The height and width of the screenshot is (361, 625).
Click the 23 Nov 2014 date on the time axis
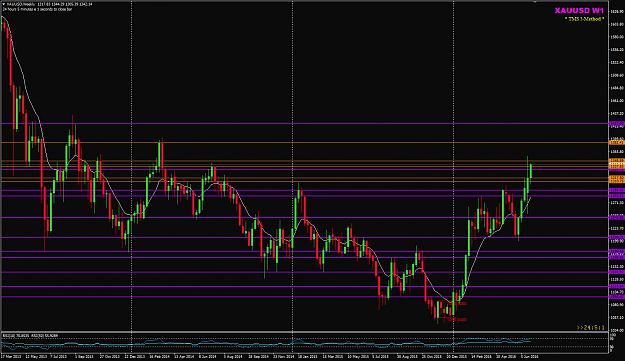click(x=283, y=357)
